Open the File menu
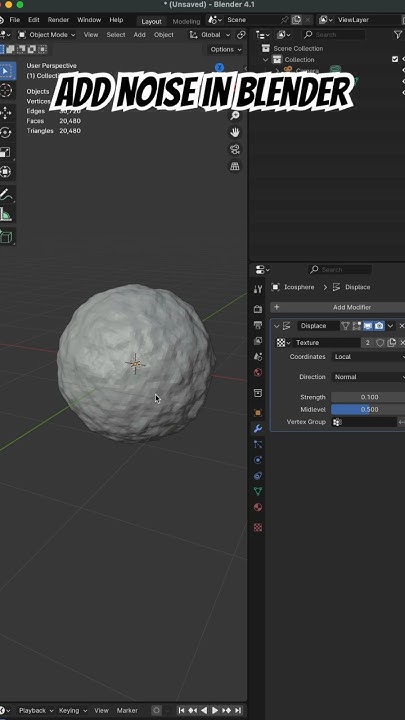Screen dimensions: 405x720 (15, 20)
